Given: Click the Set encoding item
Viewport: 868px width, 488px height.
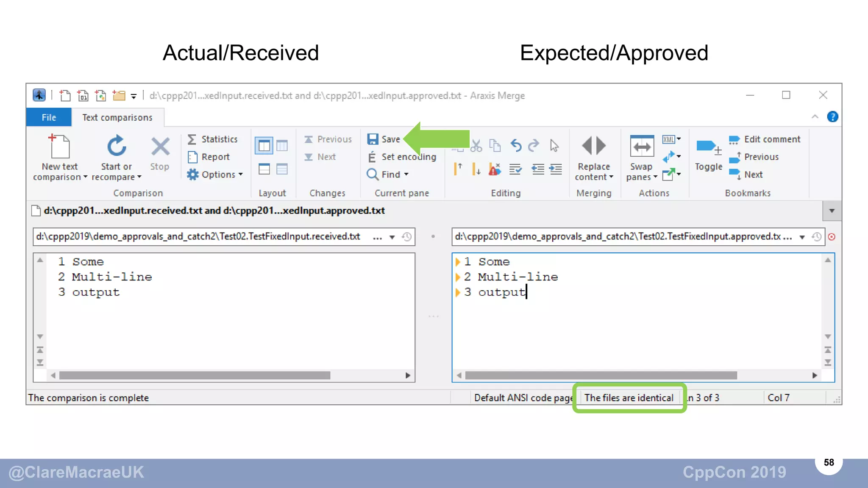Looking at the screenshot, I should pos(401,157).
